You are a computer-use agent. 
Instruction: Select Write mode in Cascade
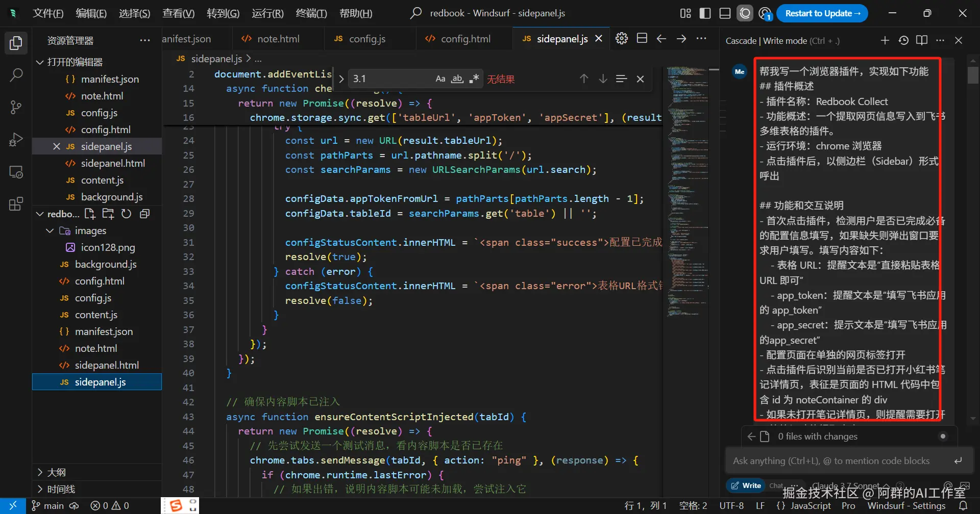(746, 485)
